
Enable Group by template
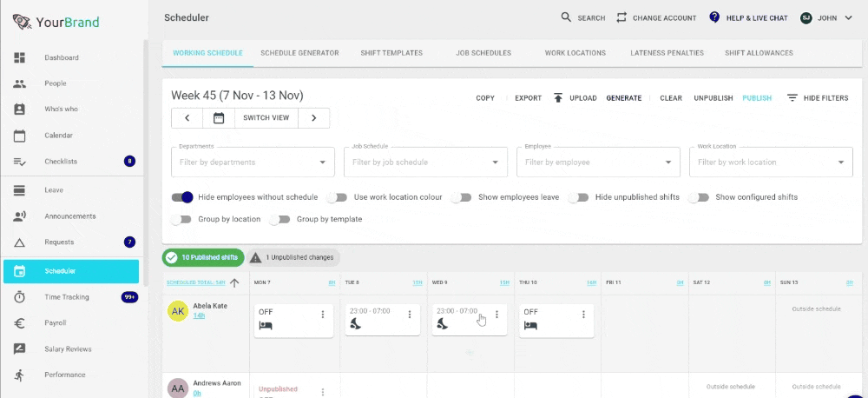click(280, 220)
